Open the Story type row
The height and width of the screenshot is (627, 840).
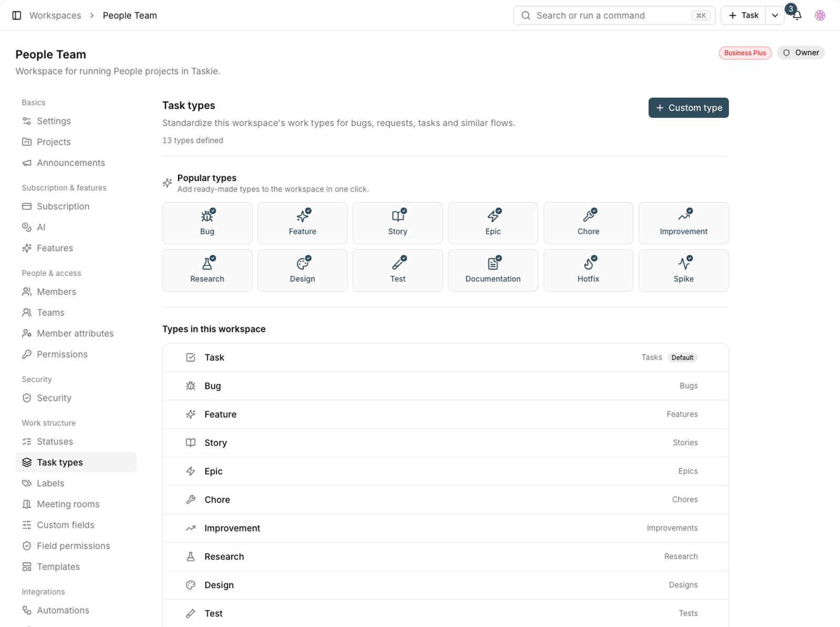coord(445,443)
